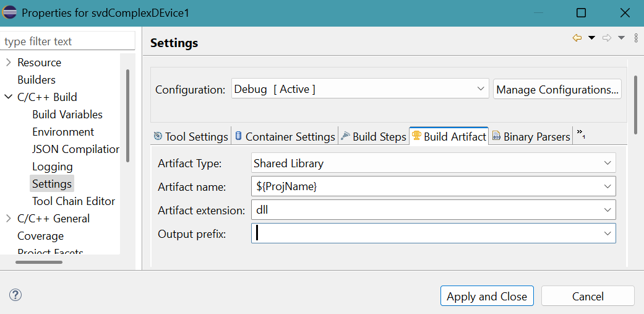644x314 pixels.
Task: Open the Container Settings tab
Action: (285, 137)
